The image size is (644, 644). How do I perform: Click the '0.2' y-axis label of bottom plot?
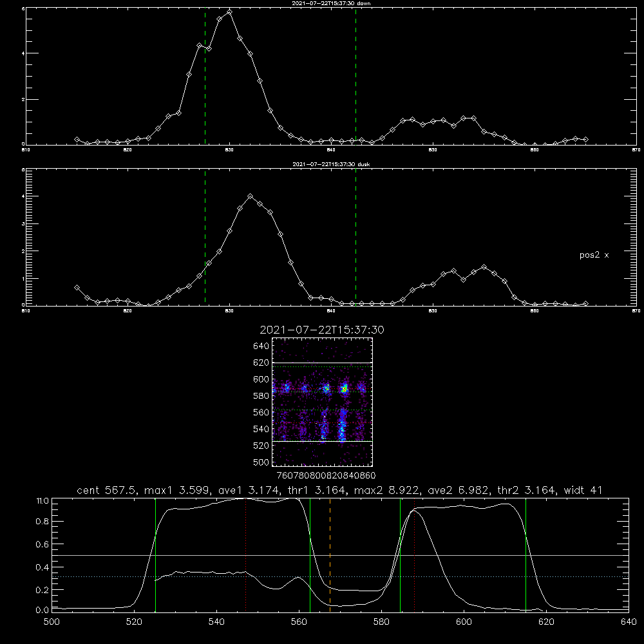[43, 590]
